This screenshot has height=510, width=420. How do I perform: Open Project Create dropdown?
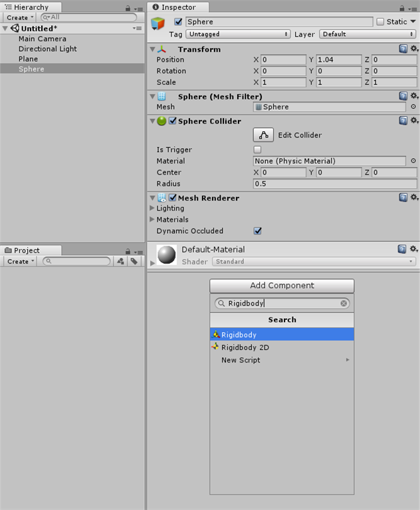pos(19,261)
